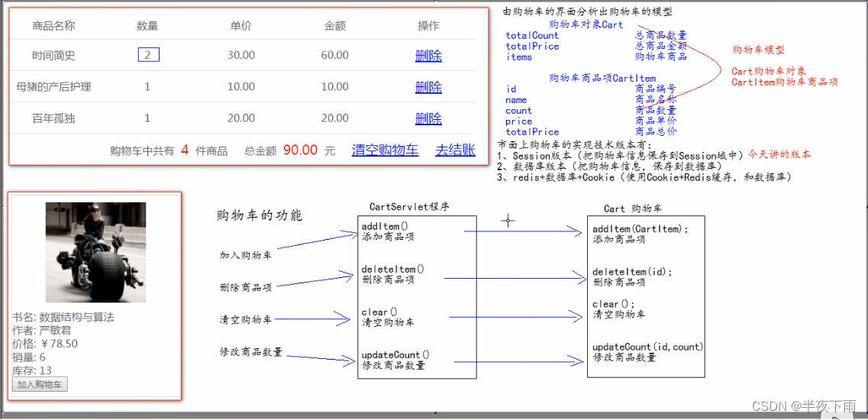This screenshot has width=868, height=420.
Task: Click updateCount(id,count) in the Cart box
Action: click(647, 347)
